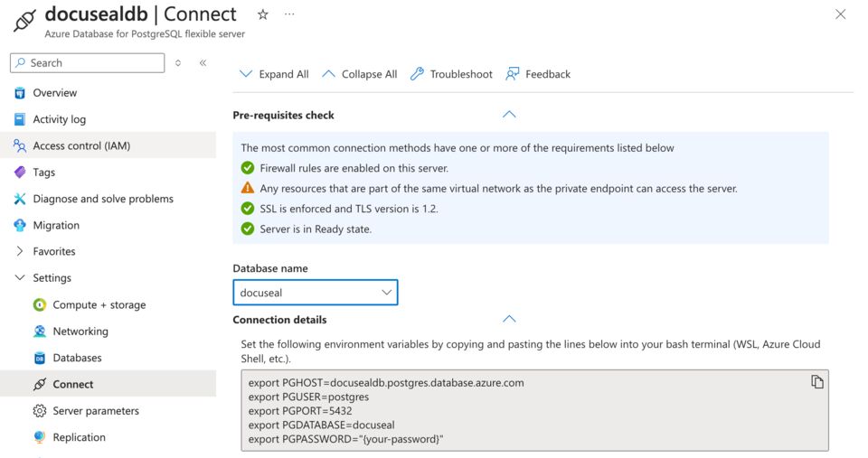Click the Migration cloud icon
The image size is (868, 458).
pyautogui.click(x=20, y=225)
